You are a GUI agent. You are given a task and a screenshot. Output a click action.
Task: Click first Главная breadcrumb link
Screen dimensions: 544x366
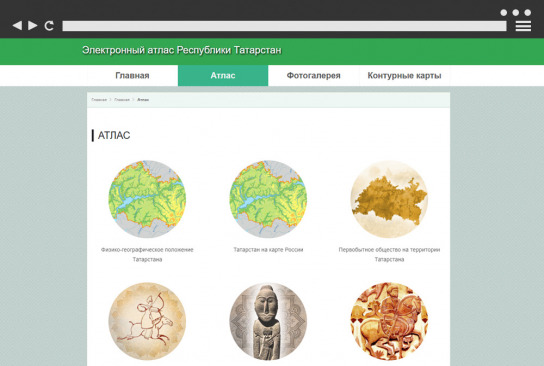click(x=99, y=100)
